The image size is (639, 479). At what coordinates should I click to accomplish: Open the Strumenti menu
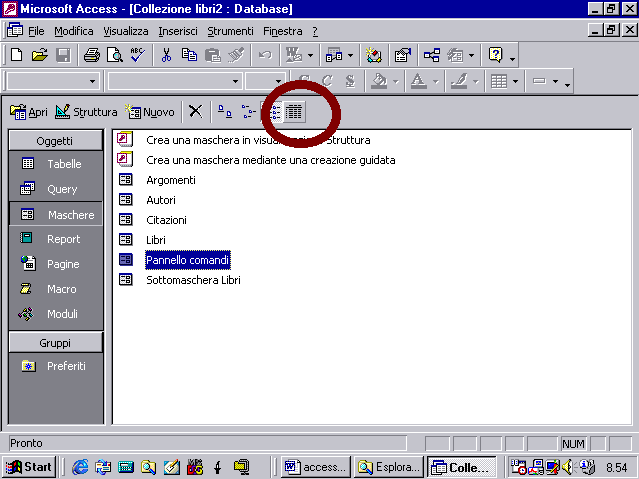coord(230,31)
